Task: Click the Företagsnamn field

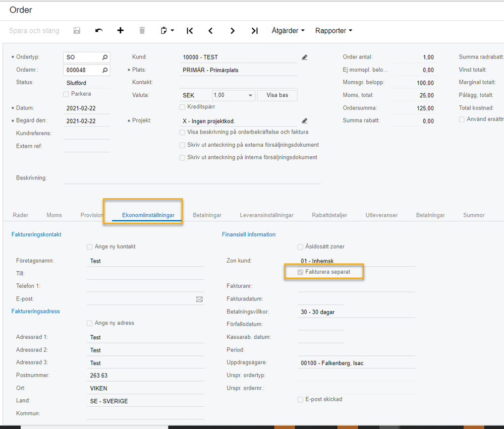Action: pos(146,261)
